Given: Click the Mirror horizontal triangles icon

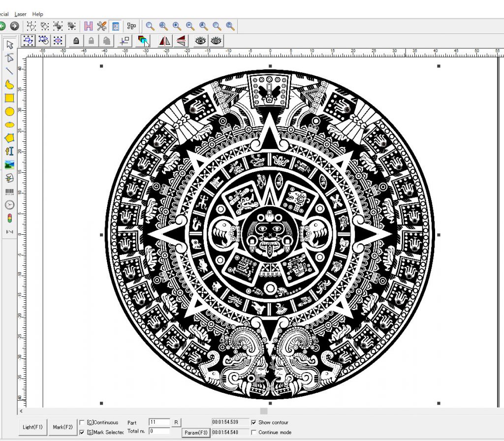Looking at the screenshot, I should [x=164, y=41].
